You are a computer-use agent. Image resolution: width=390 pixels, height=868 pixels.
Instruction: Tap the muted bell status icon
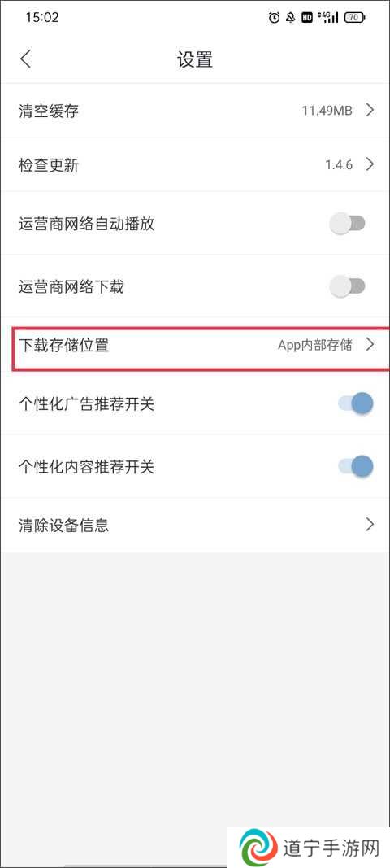coord(290,18)
